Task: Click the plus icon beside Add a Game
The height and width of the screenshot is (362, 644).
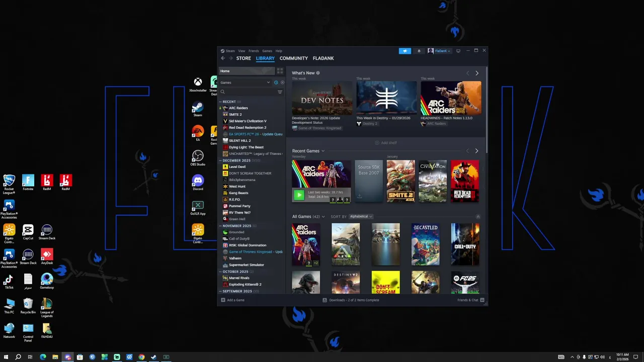Action: (223, 300)
